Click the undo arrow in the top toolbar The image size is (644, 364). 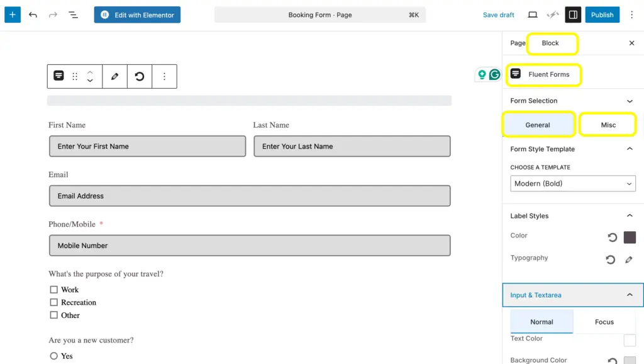tap(33, 14)
